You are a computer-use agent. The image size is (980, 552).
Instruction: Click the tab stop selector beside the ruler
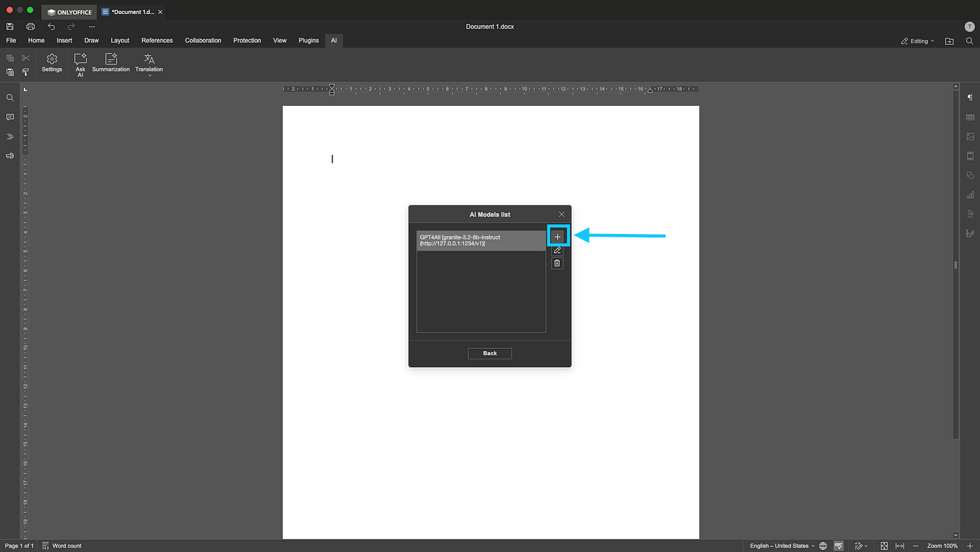(x=25, y=90)
